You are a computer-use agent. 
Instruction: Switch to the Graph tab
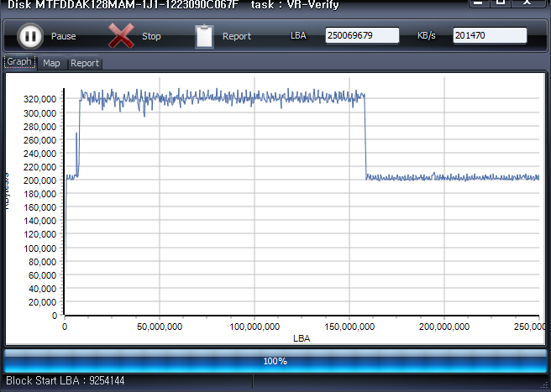coord(19,62)
